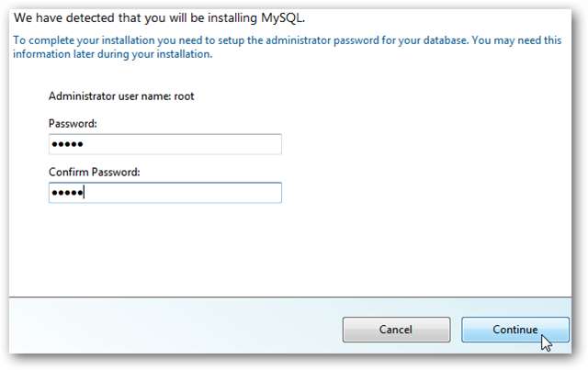Cancel the MySQL password setup
Image resolution: width=588 pixels, height=370 pixels.
[396, 329]
